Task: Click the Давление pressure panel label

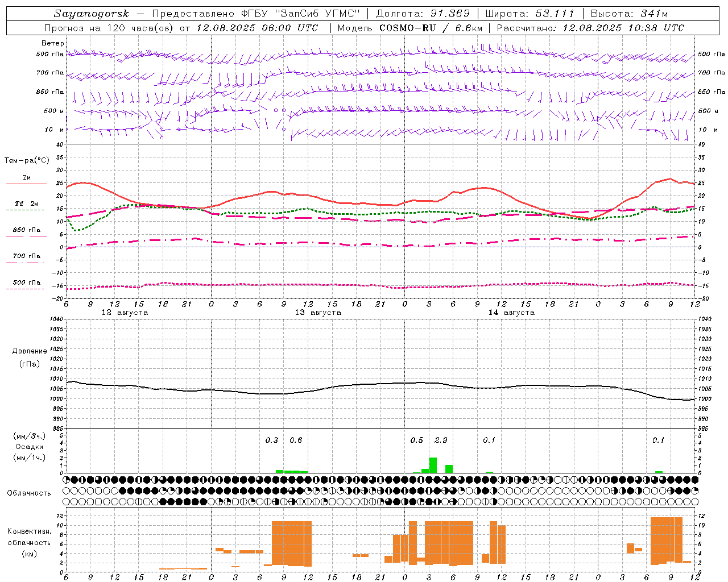Action: pyautogui.click(x=30, y=351)
